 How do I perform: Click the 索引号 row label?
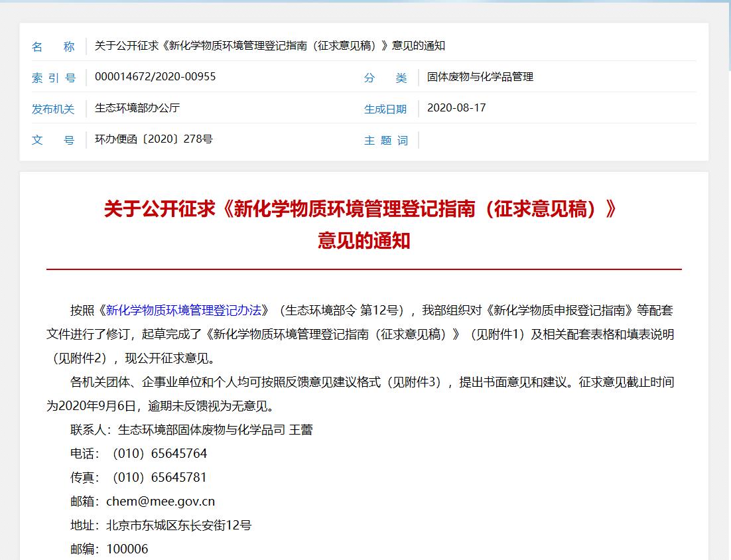pyautogui.click(x=54, y=77)
